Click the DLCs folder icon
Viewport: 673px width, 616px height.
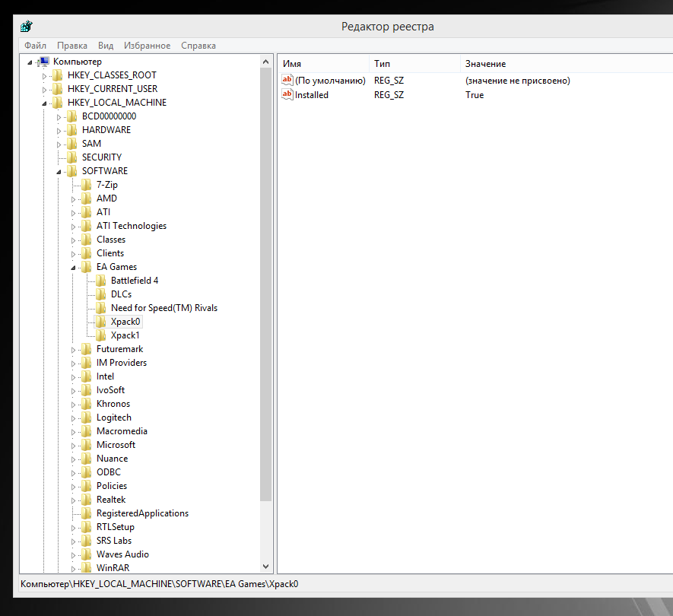[x=101, y=294]
